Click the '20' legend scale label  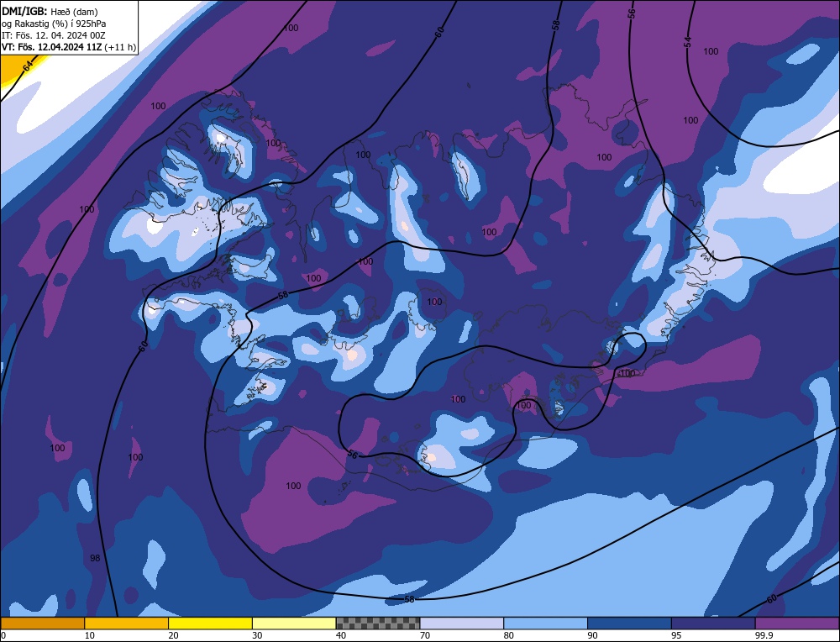tap(174, 635)
